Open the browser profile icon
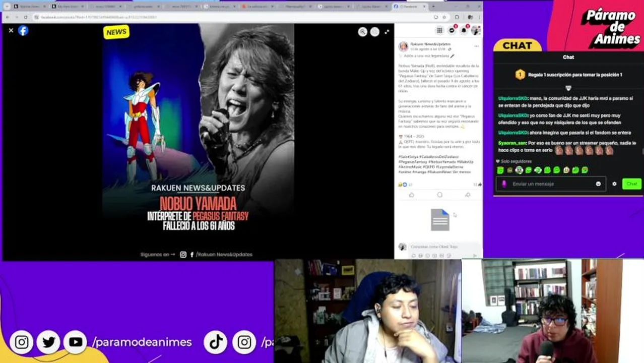Screen dimensions: 644x363 pos(470,17)
